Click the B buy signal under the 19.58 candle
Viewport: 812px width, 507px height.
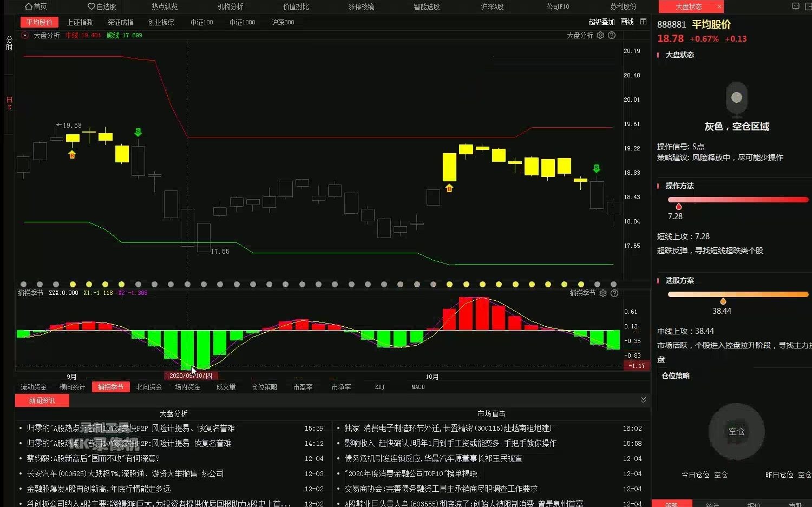point(72,155)
